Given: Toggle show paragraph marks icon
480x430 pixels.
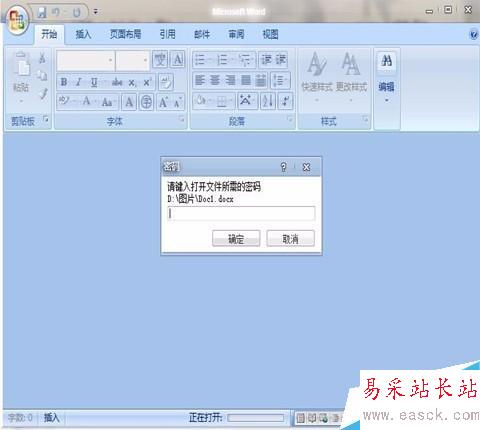Looking at the screenshot, I should 286,101.
